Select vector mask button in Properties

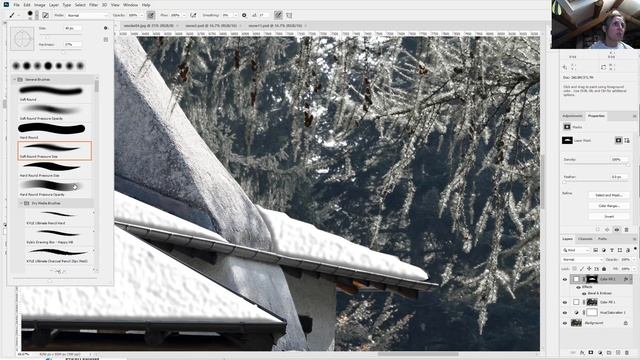pos(627,140)
